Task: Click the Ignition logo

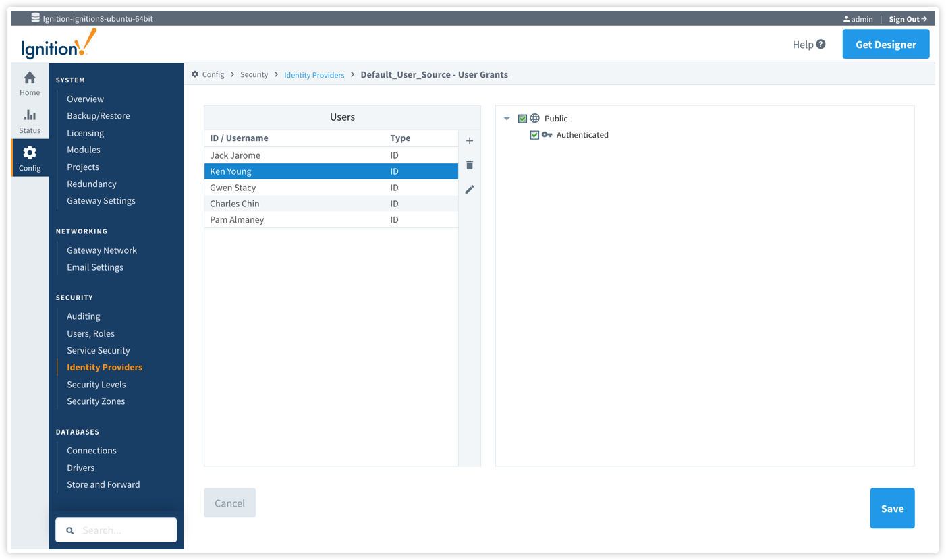Action: coord(59,45)
